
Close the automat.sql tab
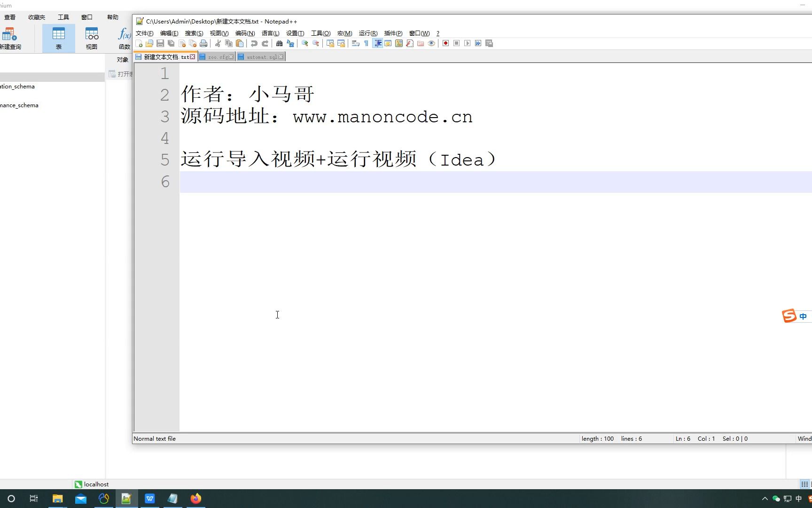click(x=281, y=57)
